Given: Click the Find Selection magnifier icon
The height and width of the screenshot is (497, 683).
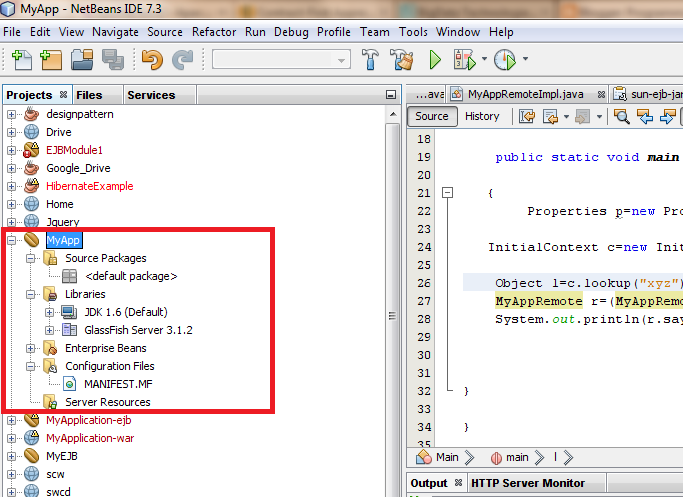Looking at the screenshot, I should pos(622,117).
